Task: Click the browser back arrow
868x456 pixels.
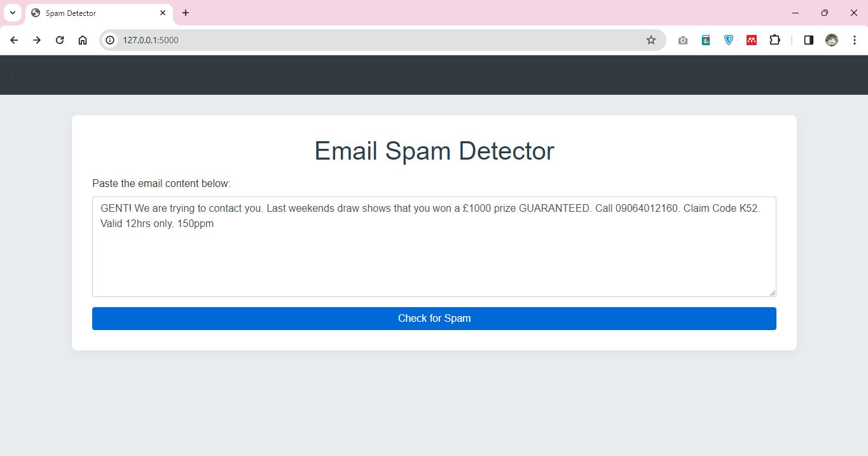Action: pyautogui.click(x=14, y=40)
